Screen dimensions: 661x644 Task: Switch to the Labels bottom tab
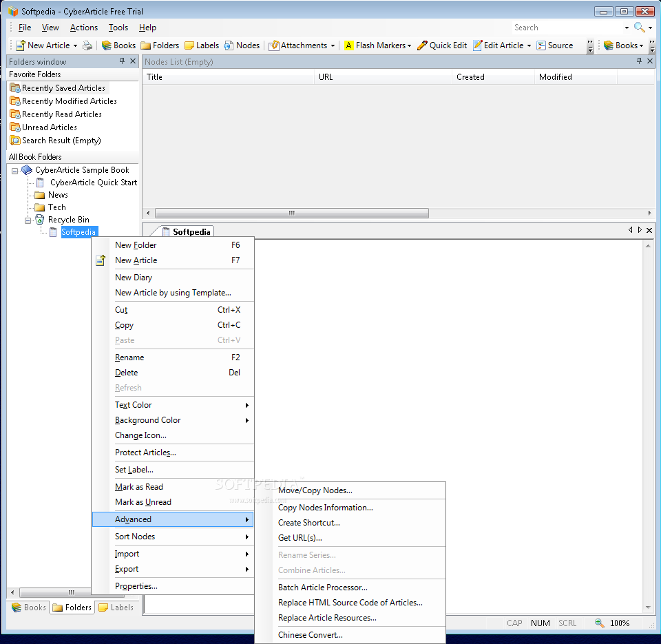(116, 607)
